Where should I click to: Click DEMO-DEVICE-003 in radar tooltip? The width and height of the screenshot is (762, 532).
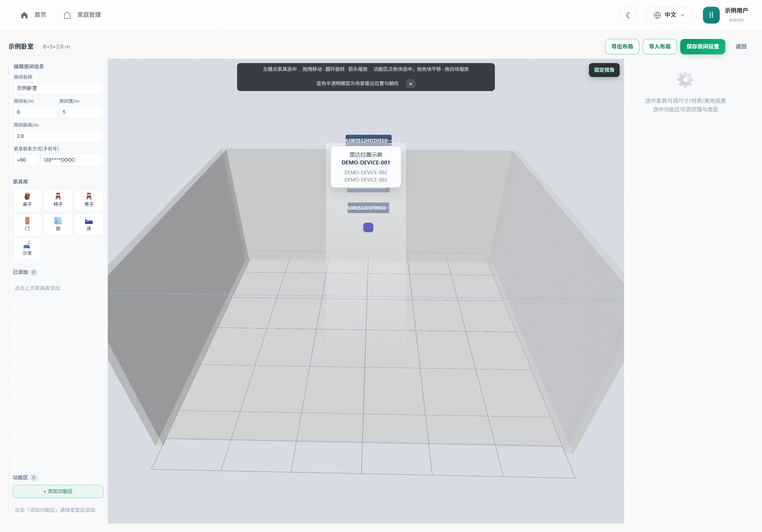pos(366,180)
